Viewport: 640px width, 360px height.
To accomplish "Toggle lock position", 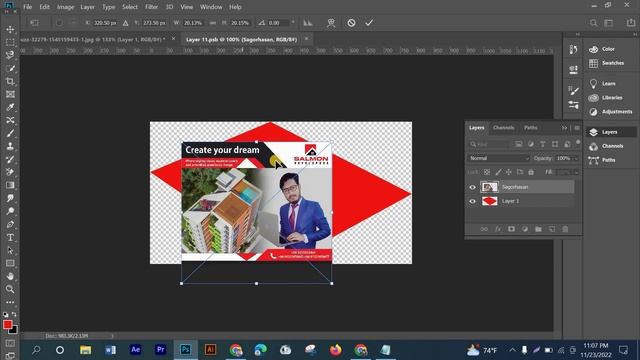I will tap(509, 172).
